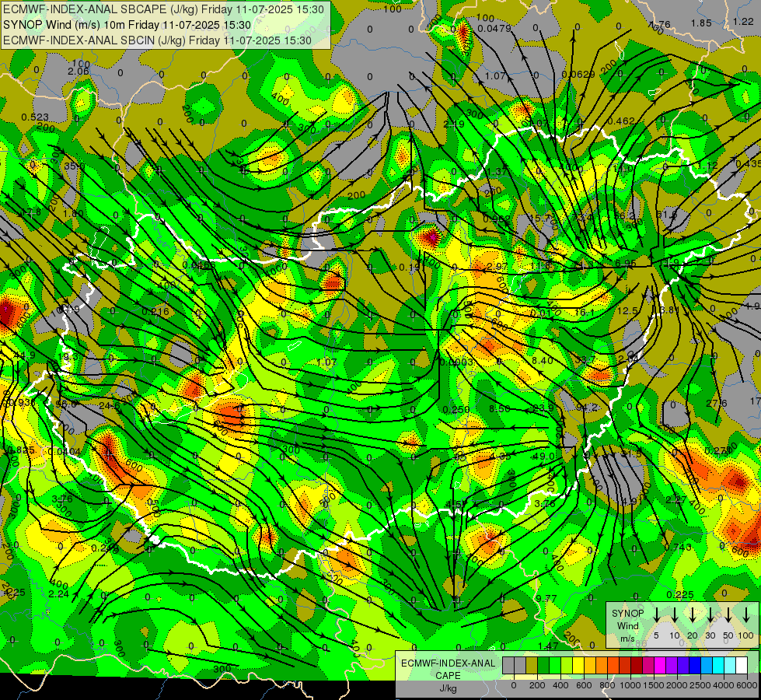Click the 100 m/s wind arrow in legend

(746, 614)
